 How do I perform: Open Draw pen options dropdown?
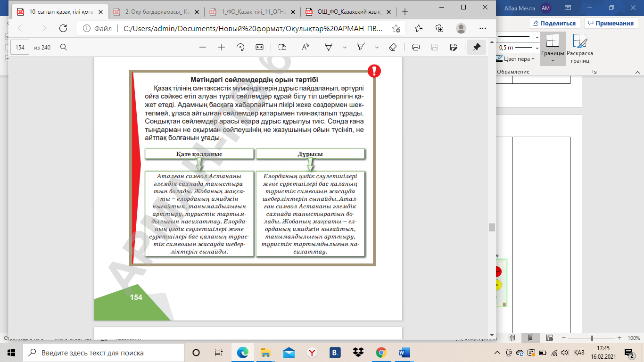345,47
